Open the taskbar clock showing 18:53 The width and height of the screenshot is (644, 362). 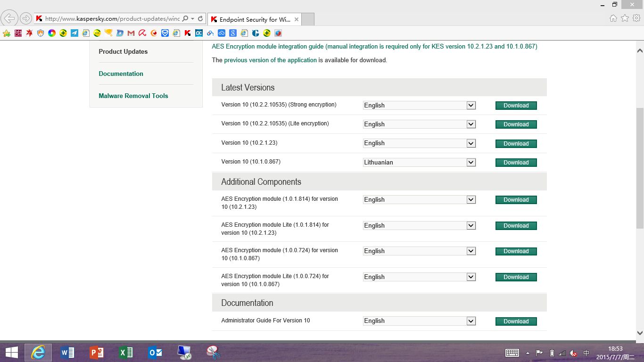(x=615, y=353)
